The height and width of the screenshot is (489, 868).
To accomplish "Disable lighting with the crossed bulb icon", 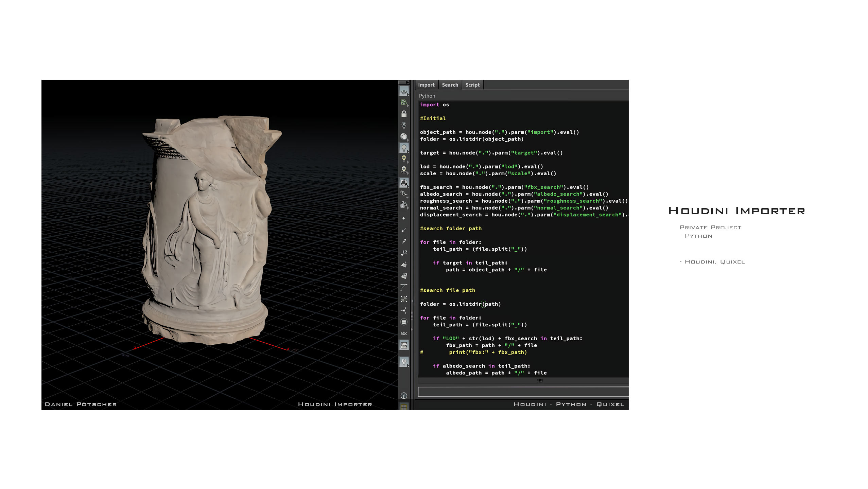I will [404, 125].
